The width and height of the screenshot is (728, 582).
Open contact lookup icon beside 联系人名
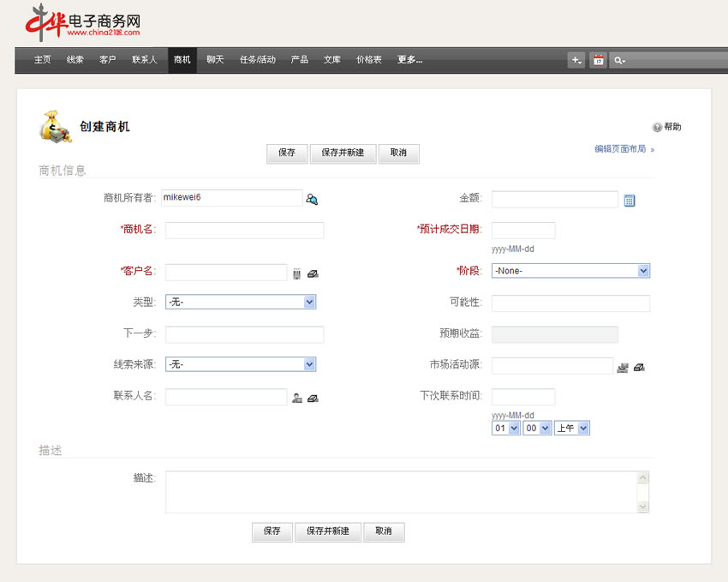[297, 398]
